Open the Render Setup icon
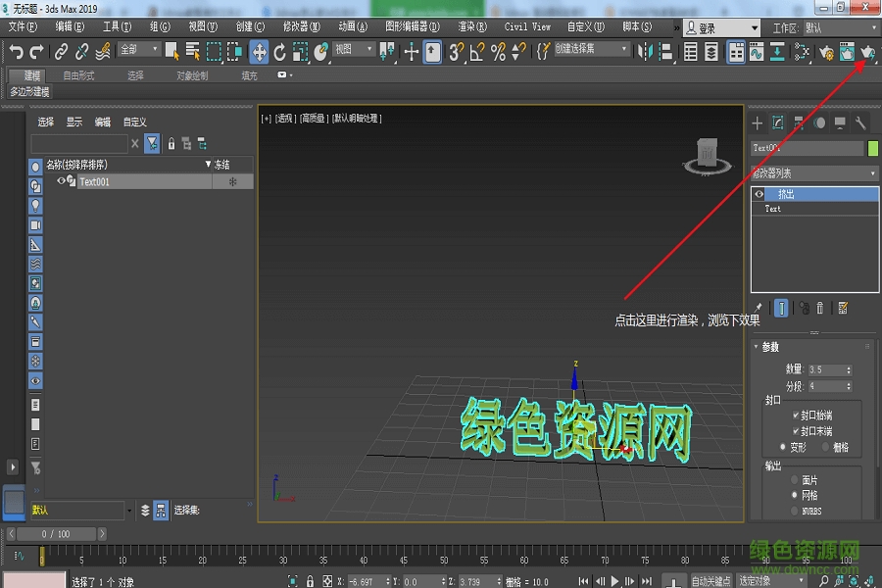The image size is (882, 588). [x=828, y=53]
